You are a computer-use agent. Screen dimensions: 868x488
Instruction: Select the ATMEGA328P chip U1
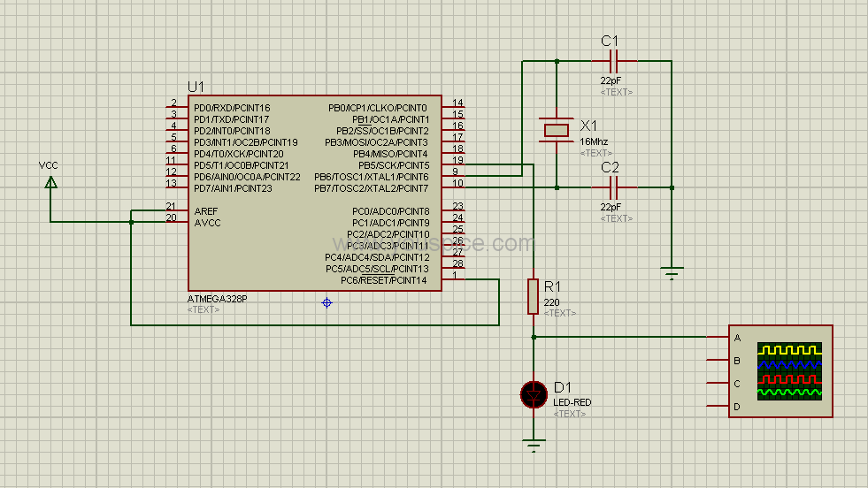pyautogui.click(x=315, y=193)
